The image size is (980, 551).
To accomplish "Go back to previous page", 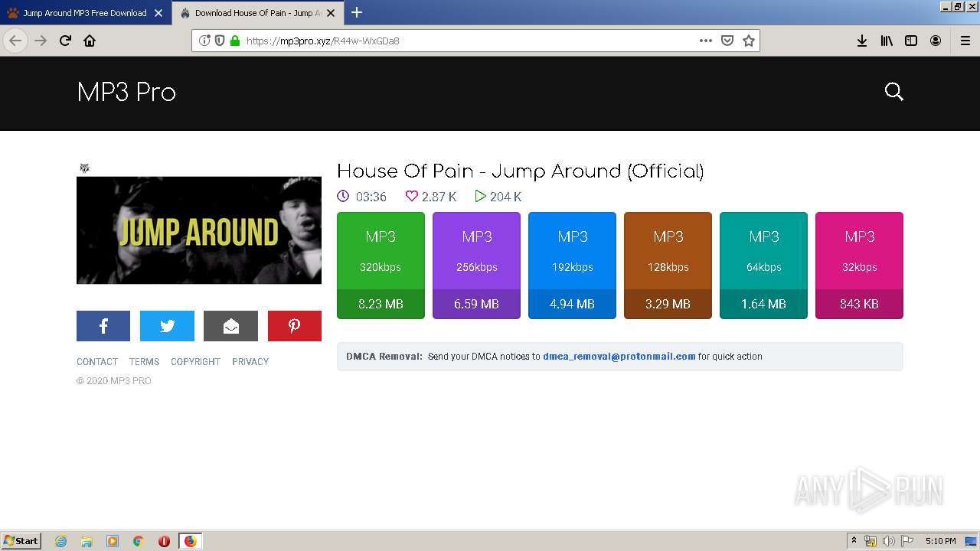I will 15,41.
